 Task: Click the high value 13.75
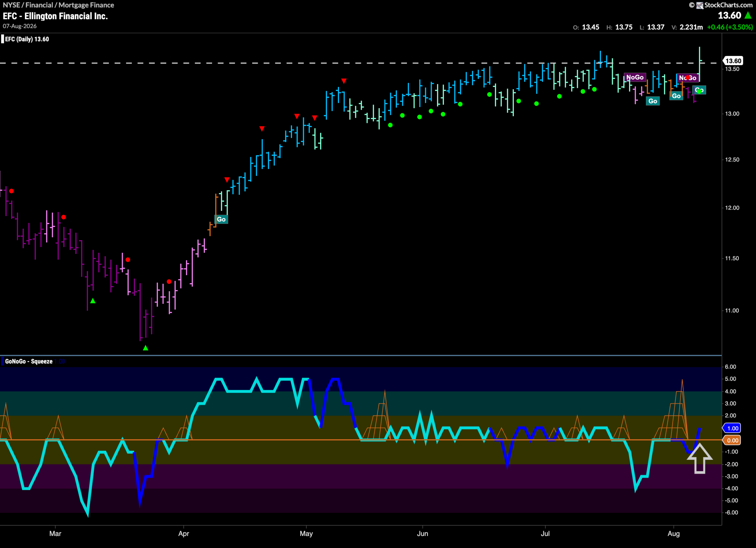tap(624, 27)
